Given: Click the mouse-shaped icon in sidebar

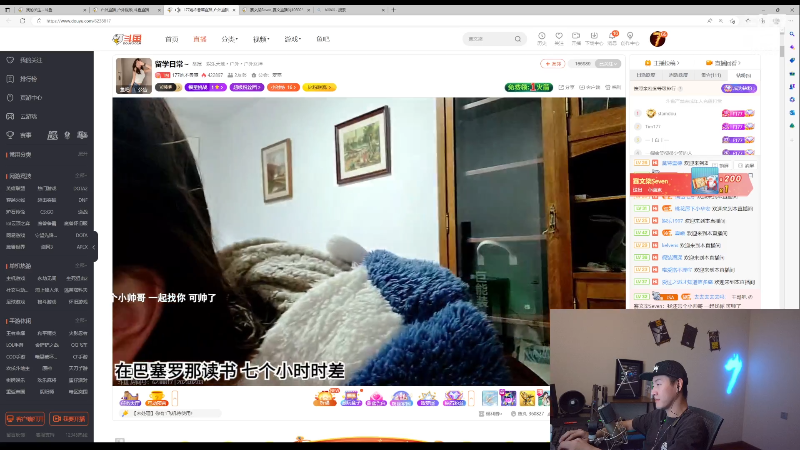Looking at the screenshot, I should point(10,97).
